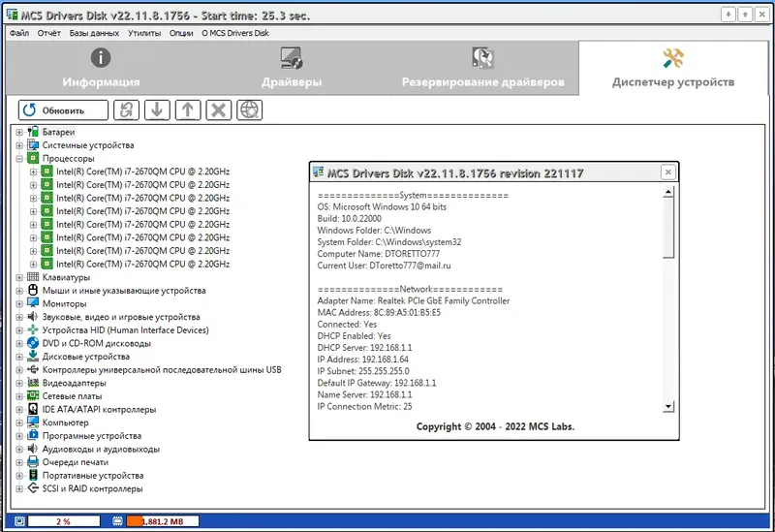Click the scan hardware changes toolbar icon
The image size is (775, 532).
point(127,110)
